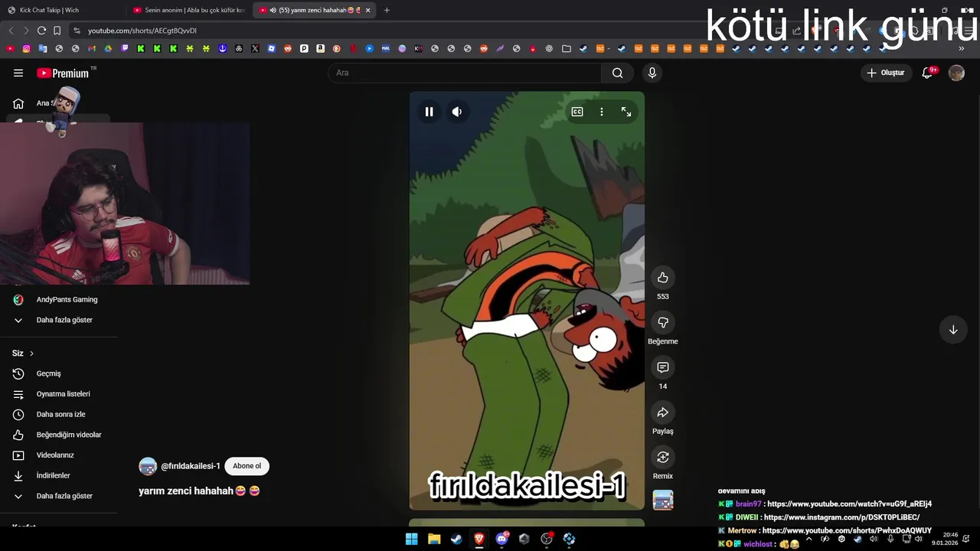
Task: Open the Amazon bookmark
Action: (x=320, y=49)
